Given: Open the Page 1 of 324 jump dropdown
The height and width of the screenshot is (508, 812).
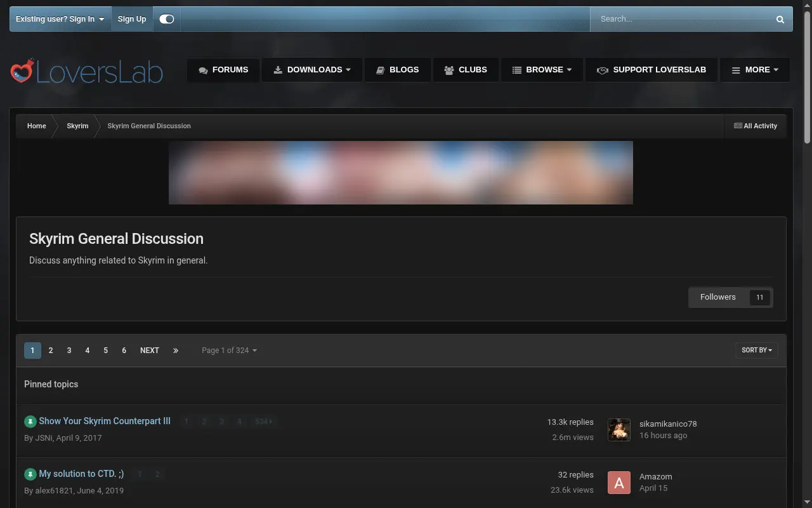Looking at the screenshot, I should (x=229, y=351).
